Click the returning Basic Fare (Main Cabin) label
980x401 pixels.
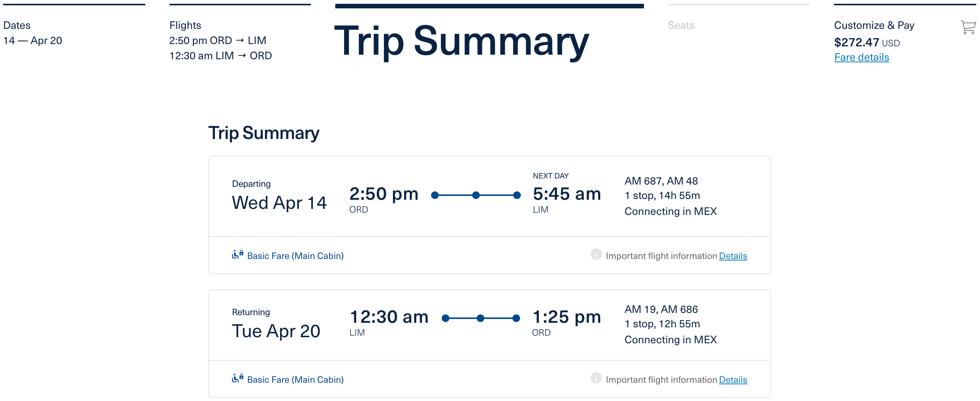point(295,380)
